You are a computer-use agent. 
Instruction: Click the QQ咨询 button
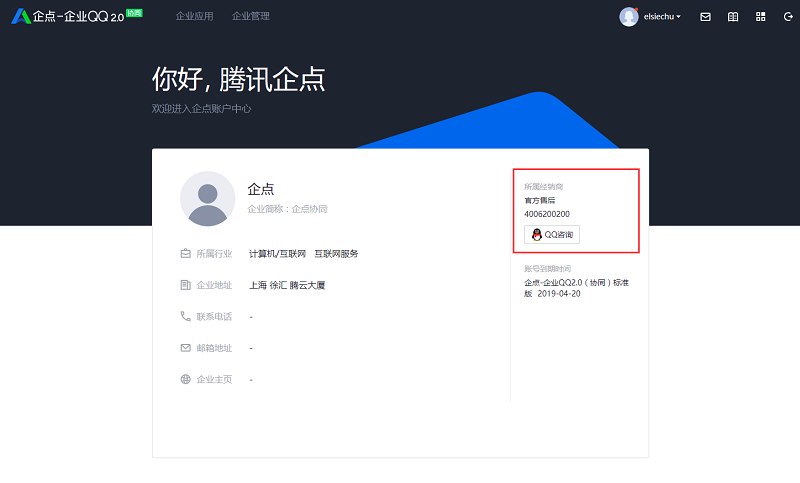coord(552,235)
